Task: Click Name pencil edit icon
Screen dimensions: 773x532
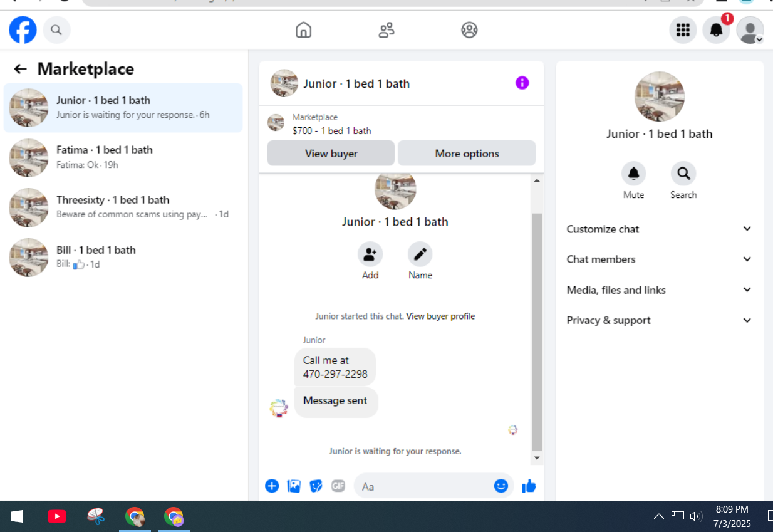Action: pyautogui.click(x=420, y=254)
